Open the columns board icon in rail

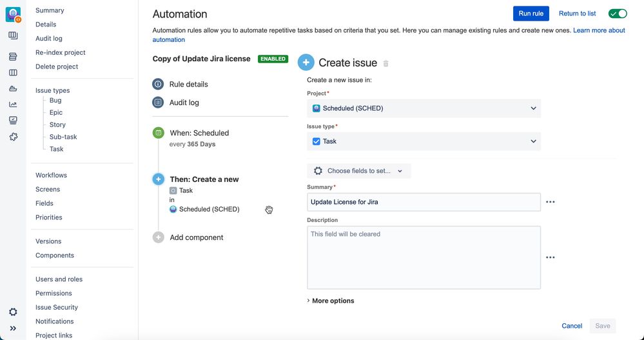(13, 73)
